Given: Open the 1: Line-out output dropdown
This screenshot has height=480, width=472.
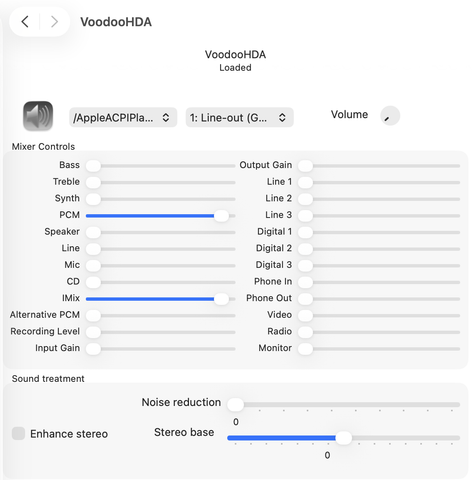Looking at the screenshot, I should pos(239,117).
